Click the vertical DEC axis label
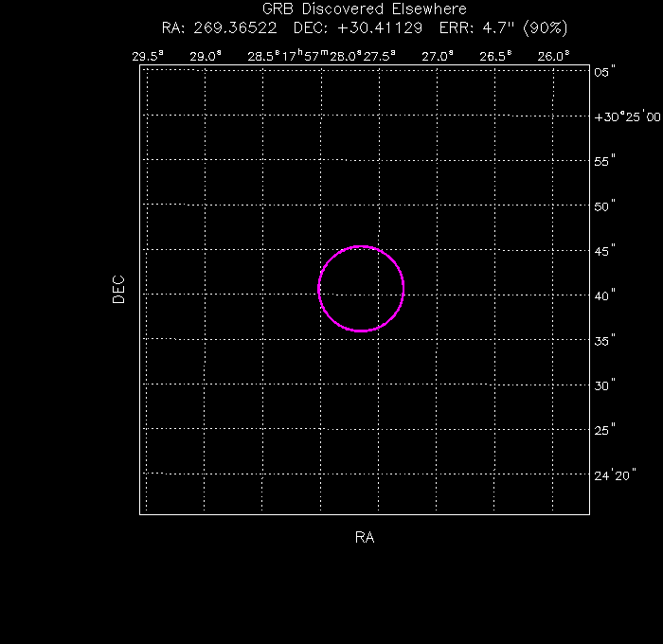Screen dimensions: 663x644 [118, 289]
